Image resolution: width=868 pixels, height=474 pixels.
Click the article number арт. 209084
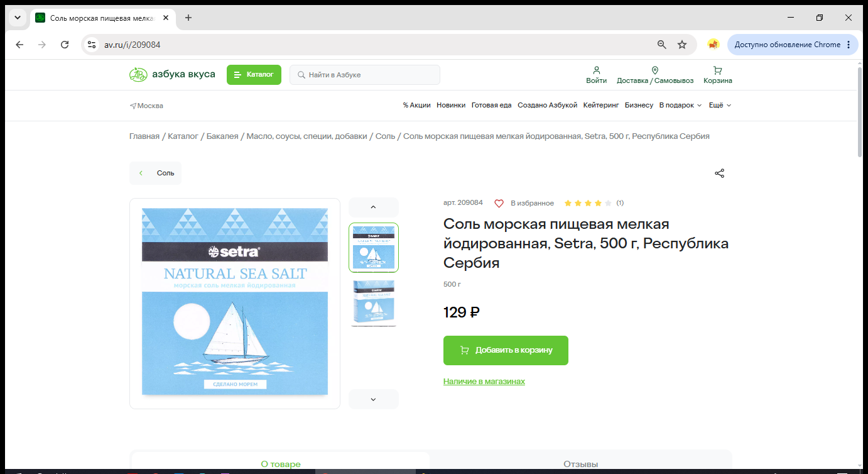[463, 203]
